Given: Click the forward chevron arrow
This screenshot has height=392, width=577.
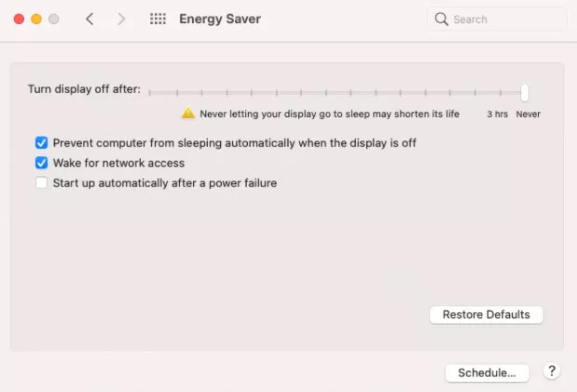Looking at the screenshot, I should pos(121,19).
